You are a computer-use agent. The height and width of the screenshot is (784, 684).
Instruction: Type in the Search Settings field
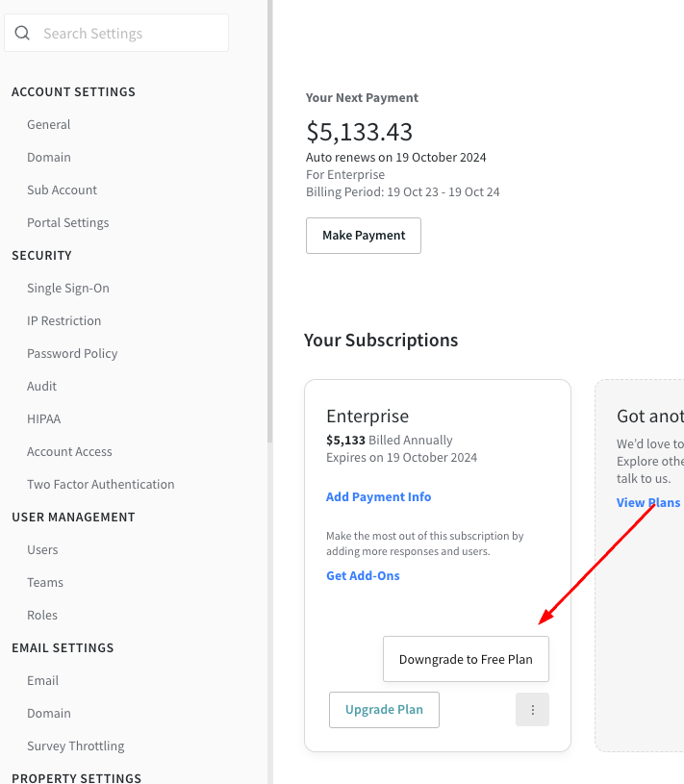coord(130,34)
